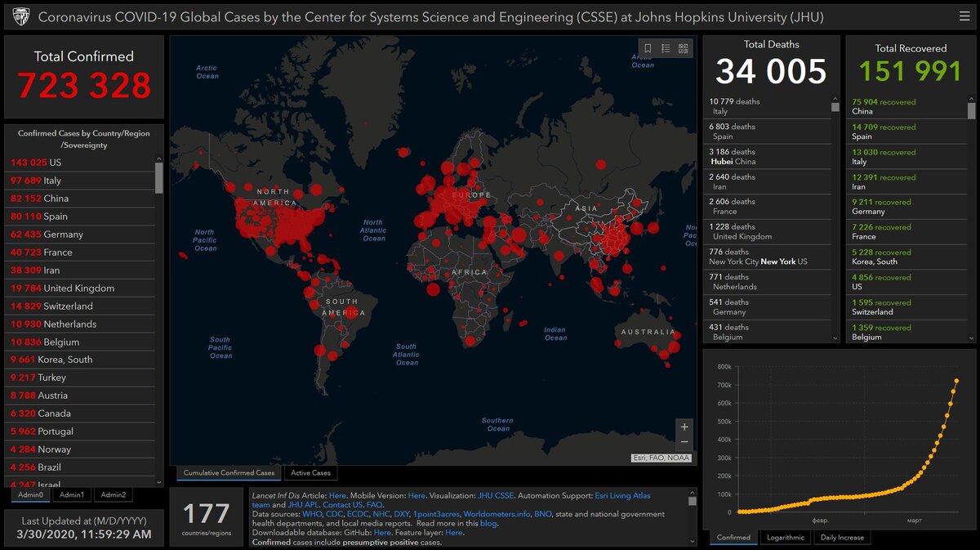Viewport: 980px width, 550px height.
Task: Open the ECDC data source link
Action: (359, 514)
